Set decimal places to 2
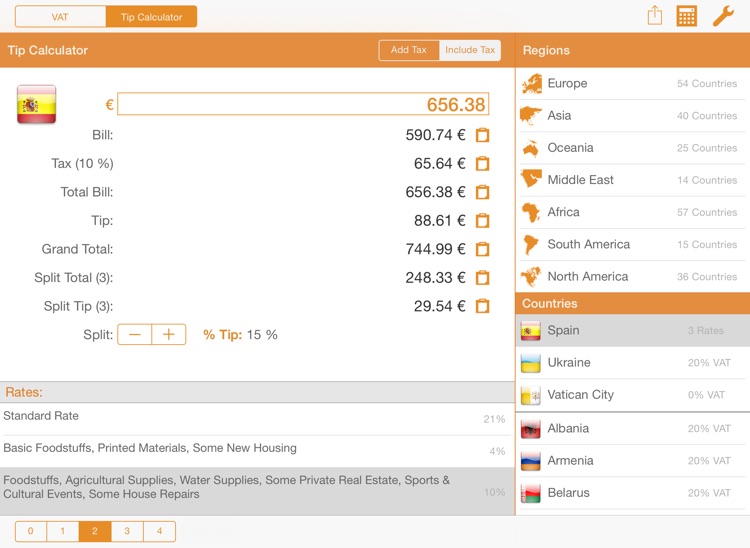750x548 pixels. [x=95, y=531]
